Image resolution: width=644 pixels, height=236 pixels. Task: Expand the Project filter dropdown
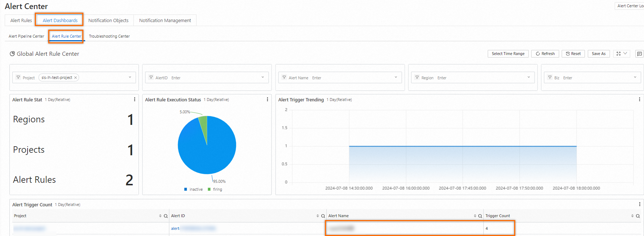point(130,77)
